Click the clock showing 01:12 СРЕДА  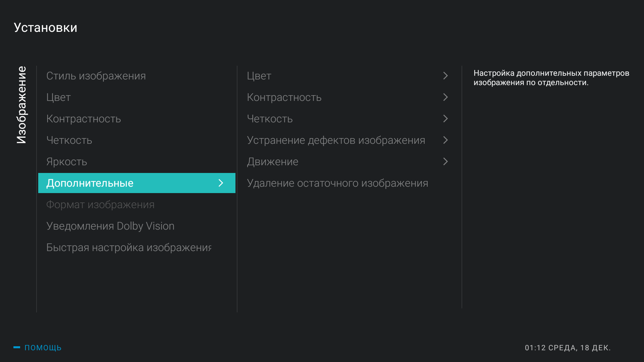point(567,348)
